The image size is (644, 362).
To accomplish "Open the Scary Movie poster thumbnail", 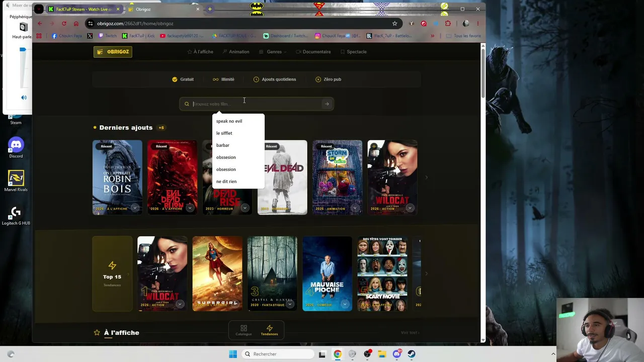I will point(382,274).
